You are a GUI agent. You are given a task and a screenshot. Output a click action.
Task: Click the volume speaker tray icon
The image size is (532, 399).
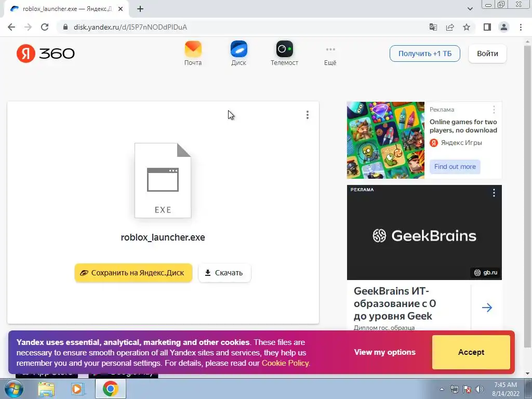[x=480, y=389]
